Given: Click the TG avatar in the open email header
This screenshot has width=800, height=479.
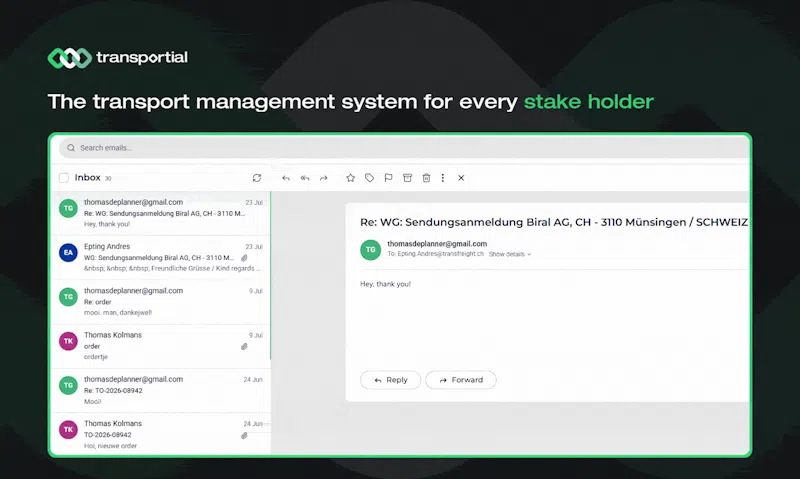Looking at the screenshot, I should (371, 250).
